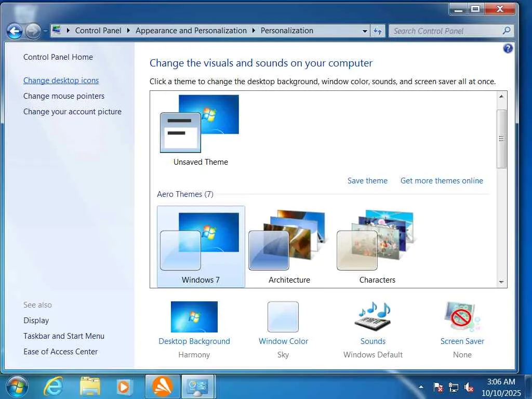Click the greyed Forward arrow button

[x=33, y=32]
